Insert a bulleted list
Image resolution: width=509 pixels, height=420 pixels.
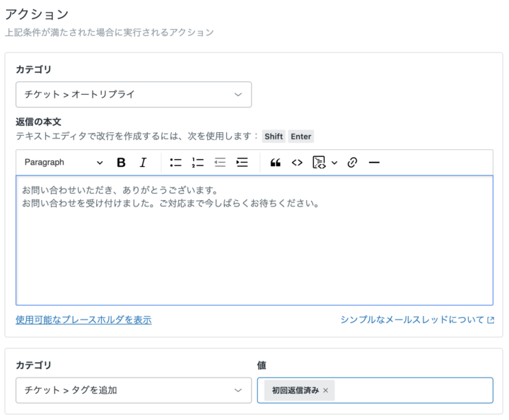point(176,163)
